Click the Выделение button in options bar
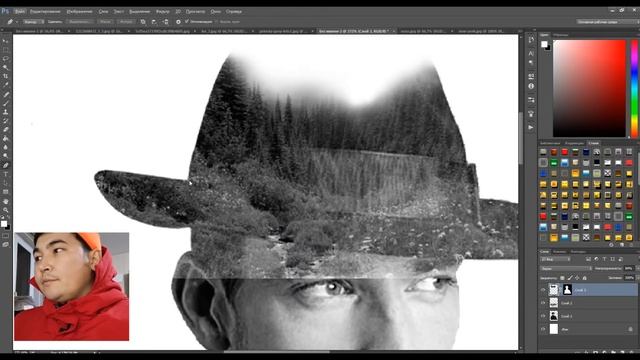The width and height of the screenshot is (640, 360). click(x=80, y=22)
